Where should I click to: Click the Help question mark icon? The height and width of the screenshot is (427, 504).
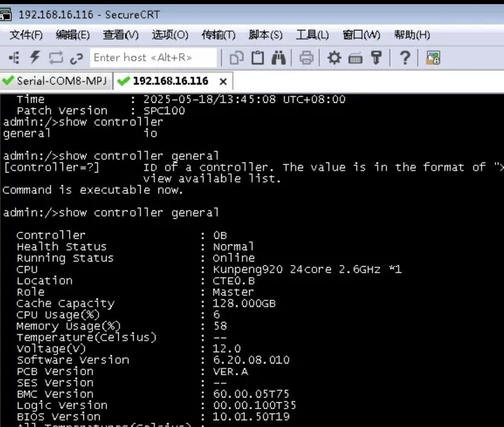click(404, 58)
